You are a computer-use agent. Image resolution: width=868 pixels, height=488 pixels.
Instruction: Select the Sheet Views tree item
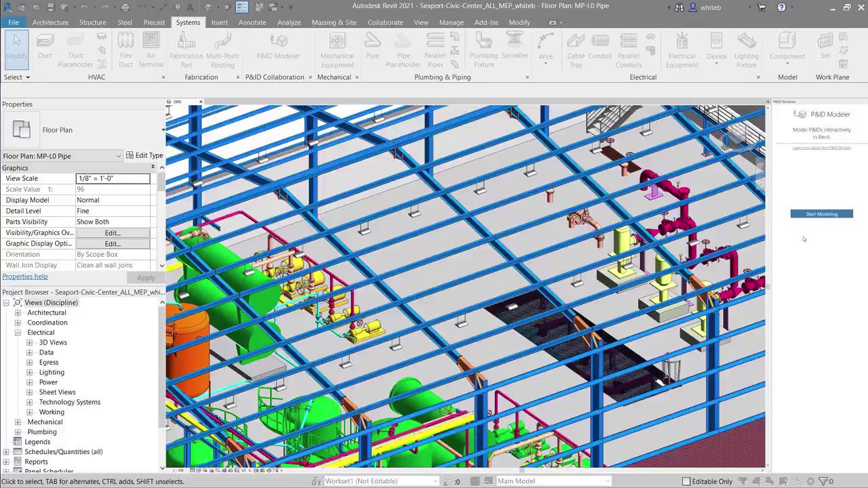click(x=57, y=392)
